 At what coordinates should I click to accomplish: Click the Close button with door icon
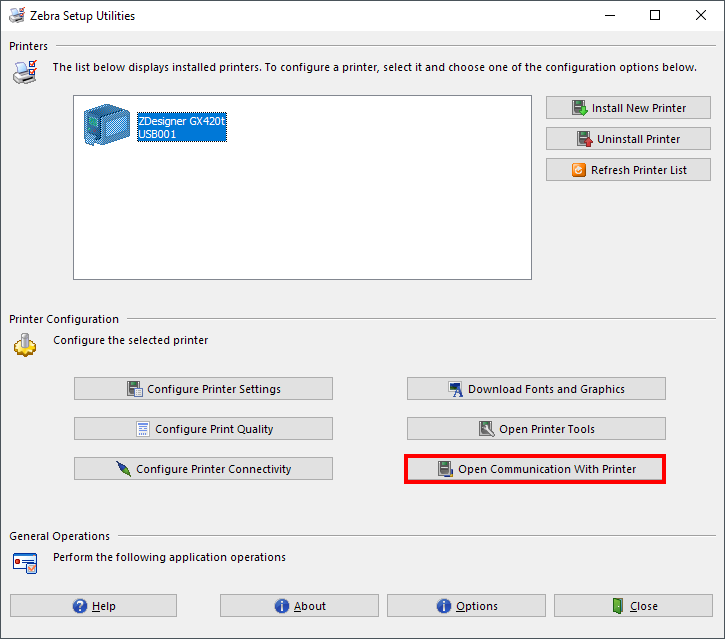(x=634, y=606)
